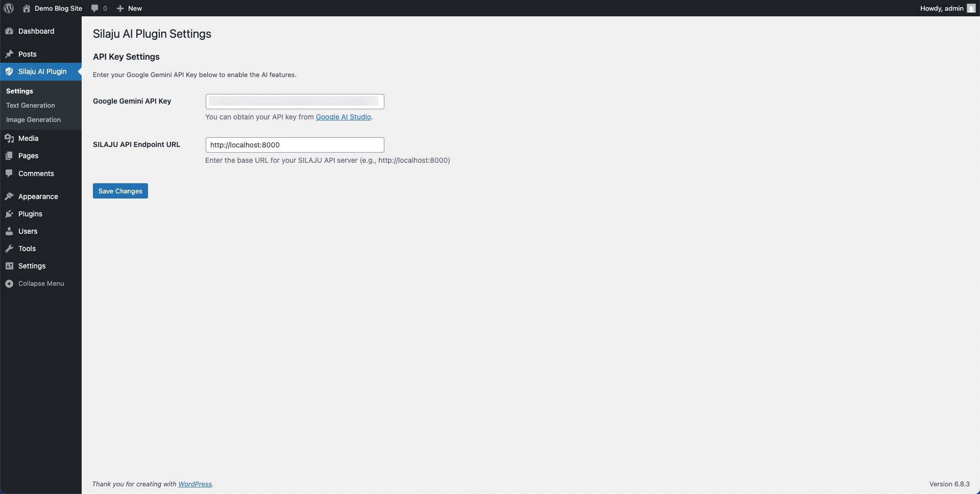
Task: Click the Silaju AI Plugin sidebar icon
Action: point(9,71)
